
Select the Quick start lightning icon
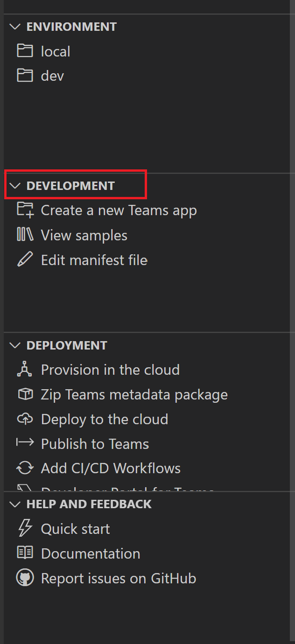click(x=25, y=528)
